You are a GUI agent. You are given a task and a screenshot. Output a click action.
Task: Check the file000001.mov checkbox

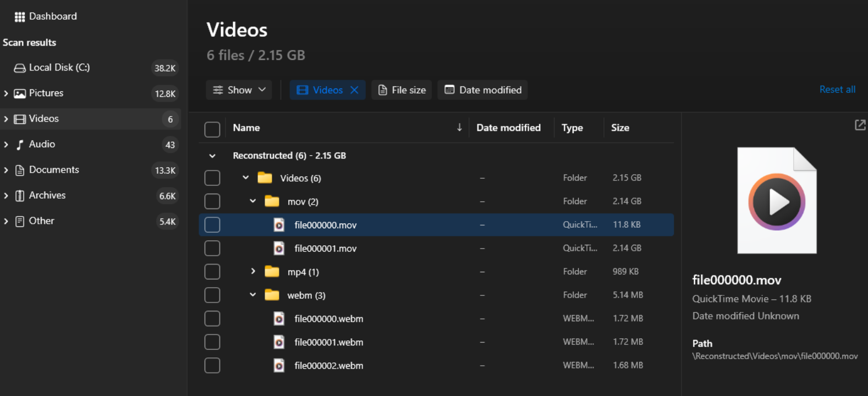(x=212, y=248)
